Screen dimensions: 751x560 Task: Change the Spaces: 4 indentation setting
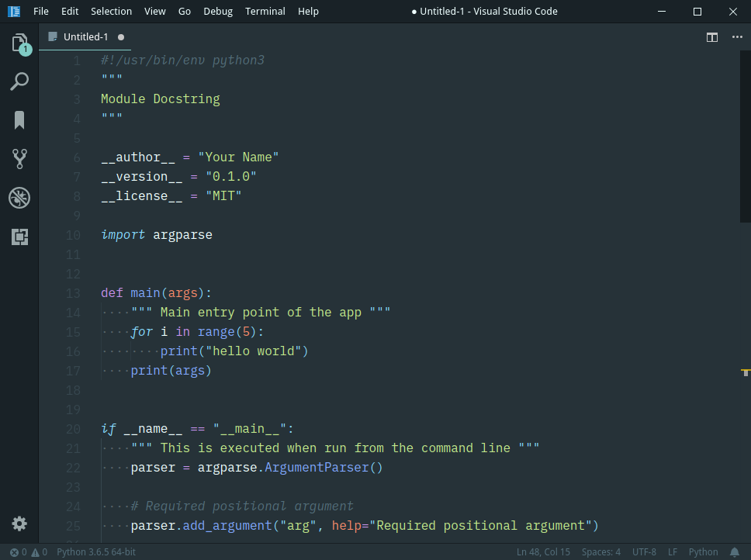coord(600,551)
